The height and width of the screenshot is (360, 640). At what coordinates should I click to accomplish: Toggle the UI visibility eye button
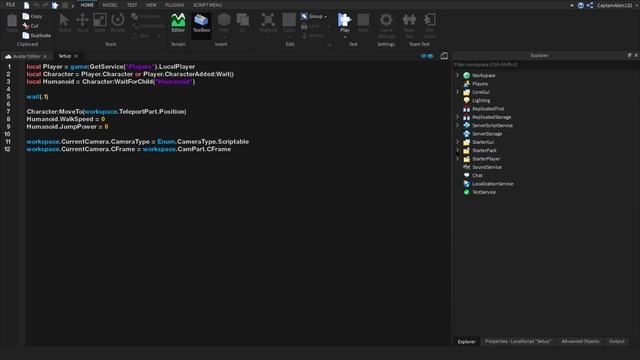pyautogui.click(x=427, y=56)
